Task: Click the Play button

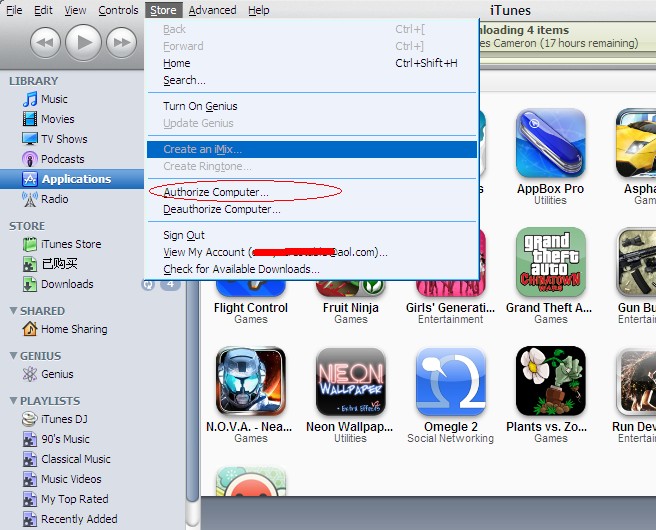Action: pyautogui.click(x=84, y=42)
